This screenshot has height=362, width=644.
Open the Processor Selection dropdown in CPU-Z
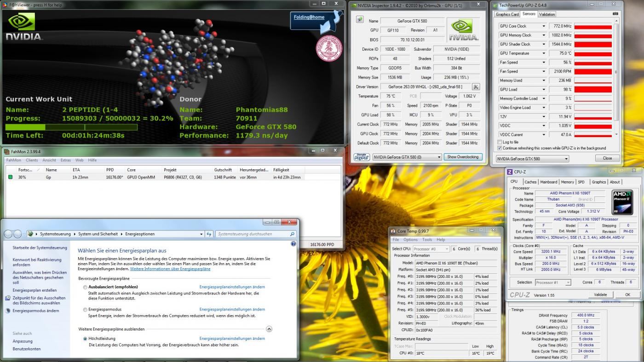553,282
